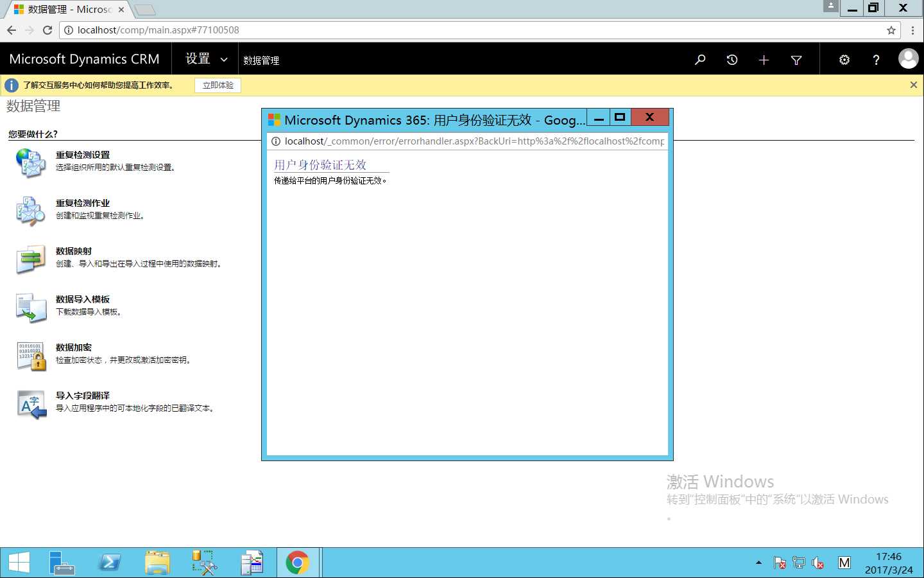Click Chrome icon in taskbar
The image size is (924, 578).
pyautogui.click(x=297, y=563)
